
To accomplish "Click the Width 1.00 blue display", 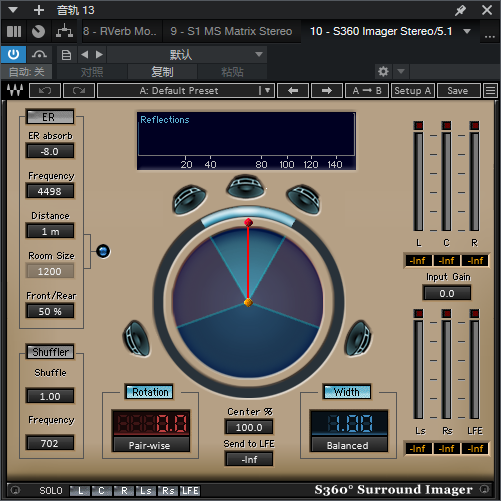I will coord(349,423).
